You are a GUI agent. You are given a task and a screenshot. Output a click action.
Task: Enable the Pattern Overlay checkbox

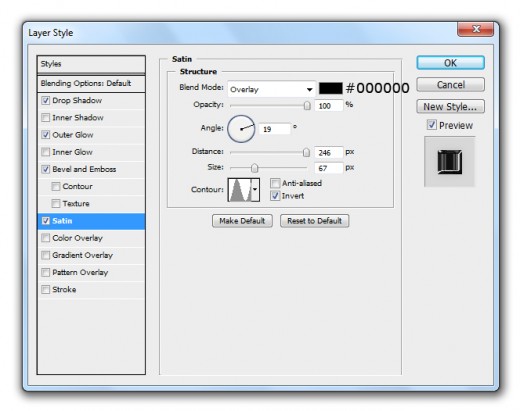coord(45,272)
